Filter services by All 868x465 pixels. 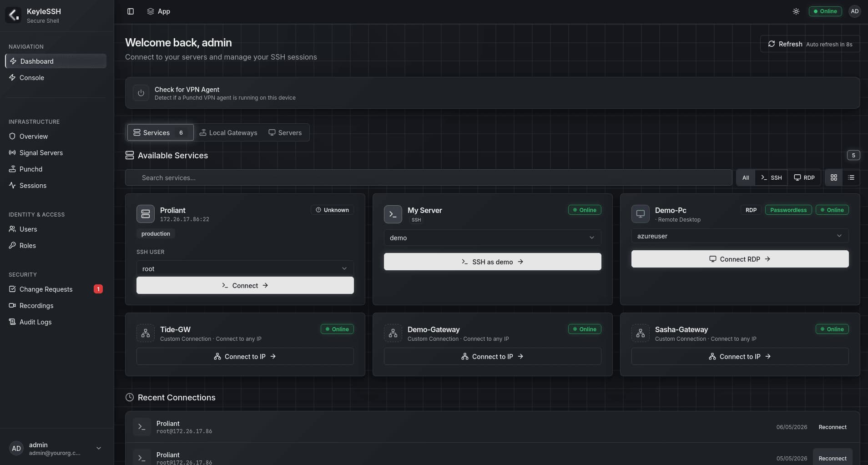[746, 177]
